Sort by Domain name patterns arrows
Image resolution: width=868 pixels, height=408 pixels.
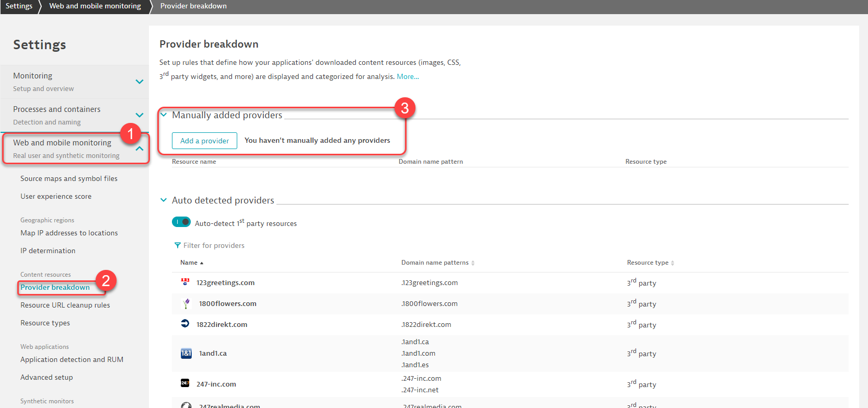(x=473, y=263)
